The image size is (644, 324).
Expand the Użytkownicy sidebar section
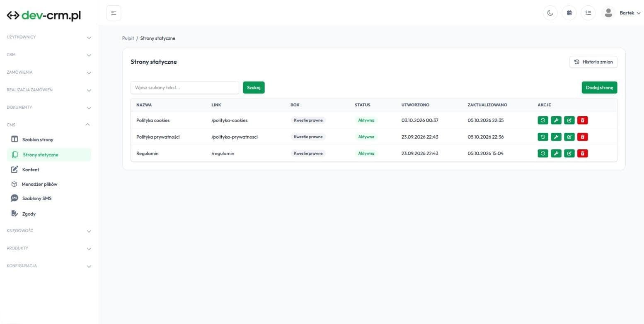click(x=49, y=37)
